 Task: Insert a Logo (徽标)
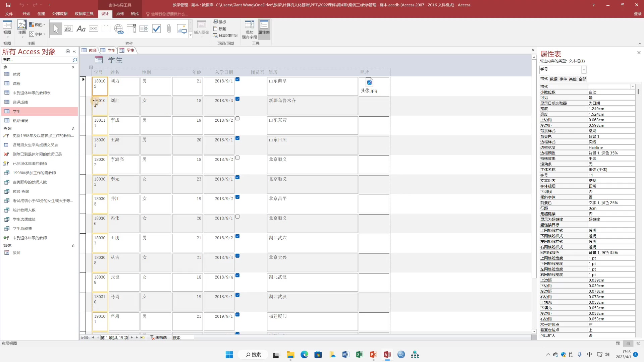tap(220, 22)
